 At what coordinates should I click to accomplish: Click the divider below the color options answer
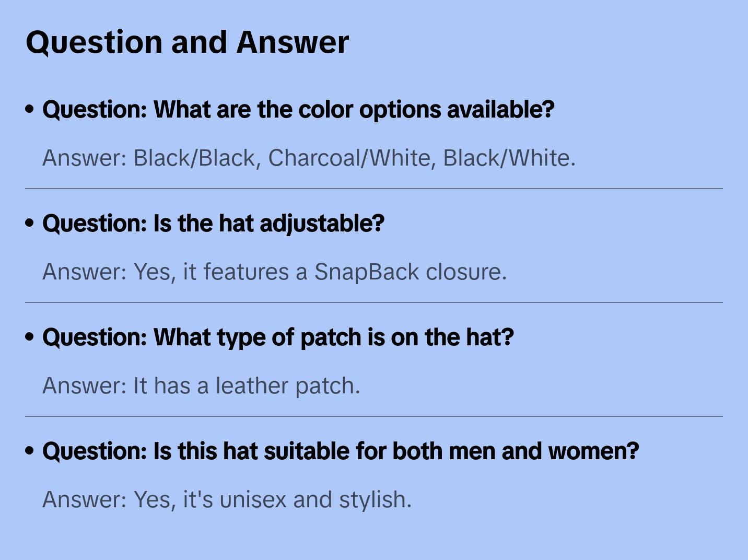click(x=374, y=189)
